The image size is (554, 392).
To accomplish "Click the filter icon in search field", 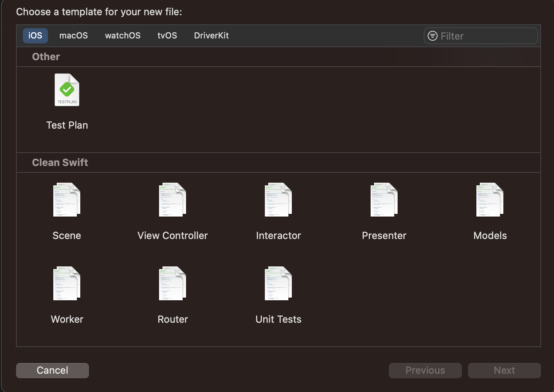I will (433, 36).
